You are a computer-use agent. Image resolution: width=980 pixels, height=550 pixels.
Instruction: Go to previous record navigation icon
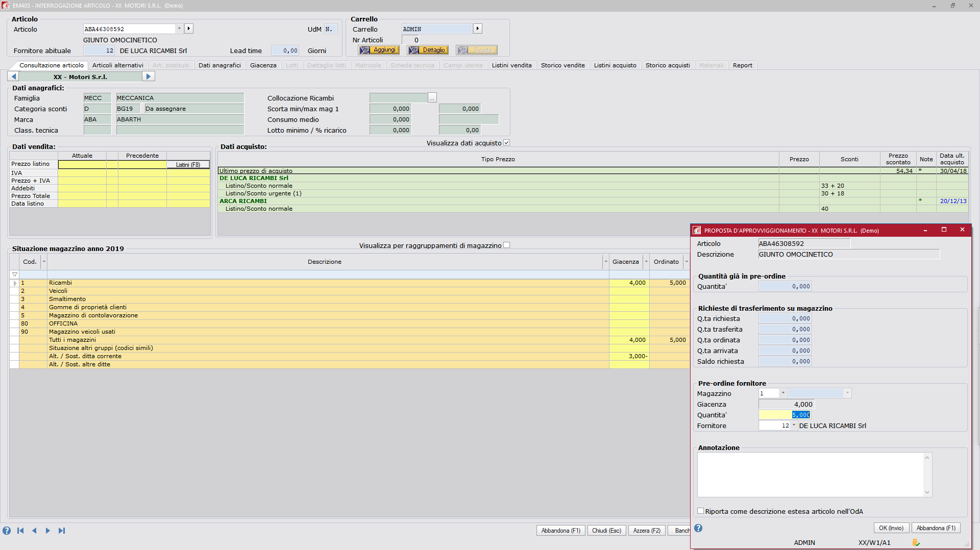[x=34, y=531]
